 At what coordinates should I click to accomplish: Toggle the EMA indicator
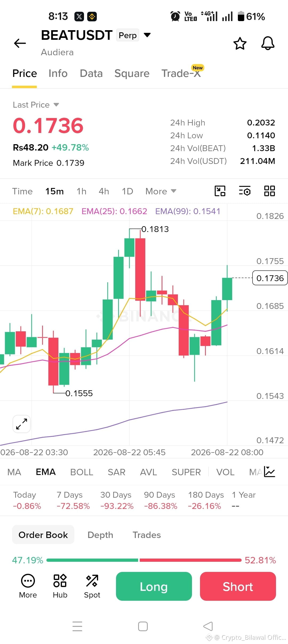coord(46,472)
